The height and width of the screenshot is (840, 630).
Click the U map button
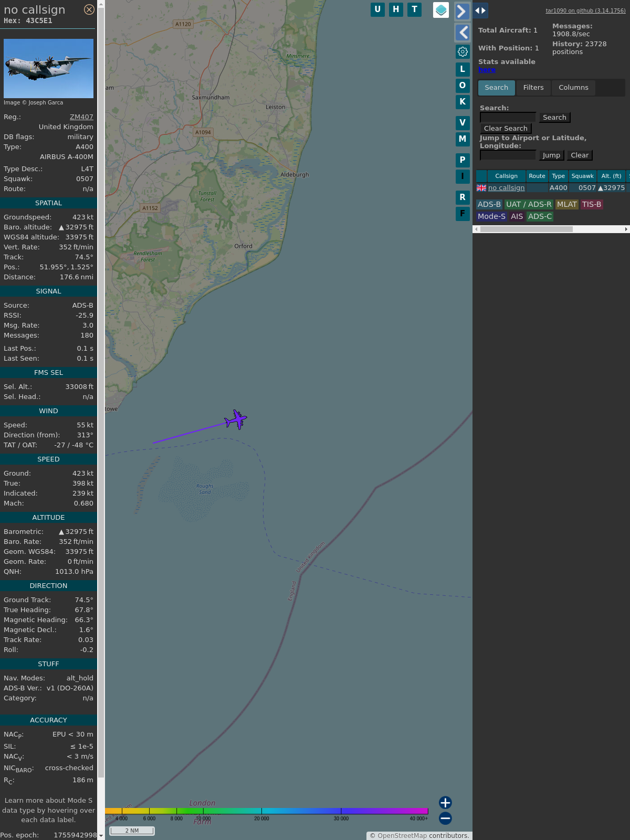377,9
